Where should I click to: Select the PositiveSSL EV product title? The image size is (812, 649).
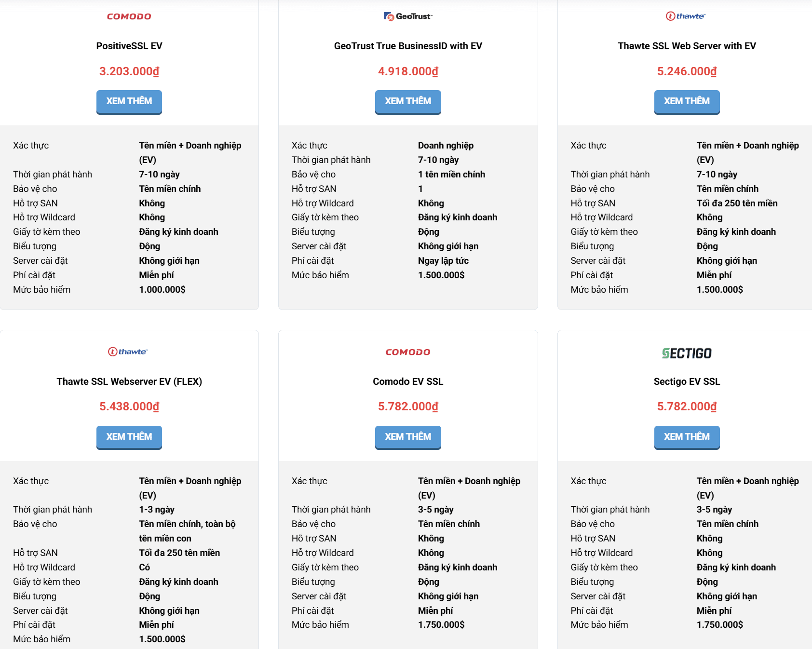(129, 46)
